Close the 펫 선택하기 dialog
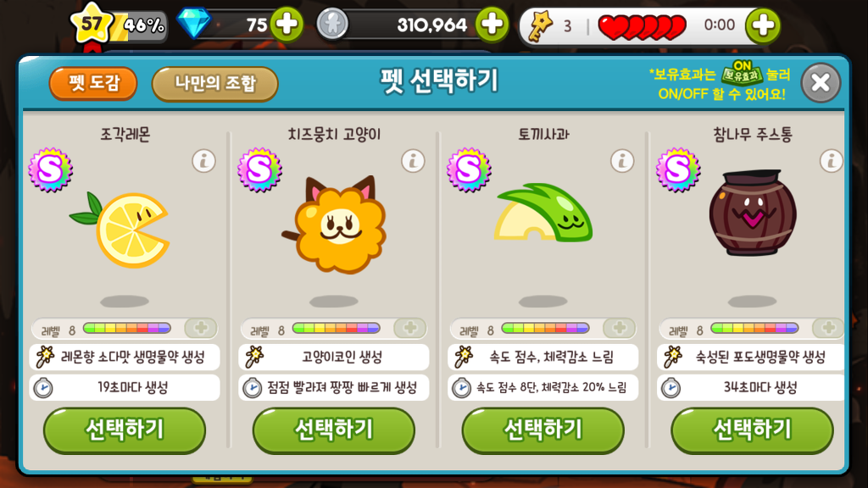Screen dimensions: 868x488 tap(821, 83)
